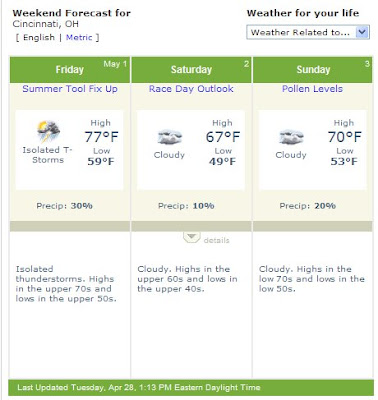Click Saturday's high temperature 67°F
Screen dimensions: 378x400
click(223, 137)
